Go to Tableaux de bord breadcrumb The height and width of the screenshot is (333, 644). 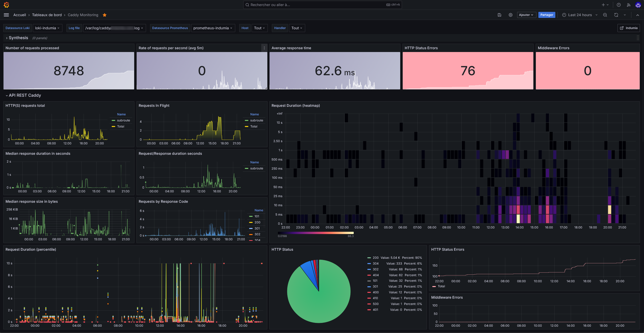click(47, 15)
